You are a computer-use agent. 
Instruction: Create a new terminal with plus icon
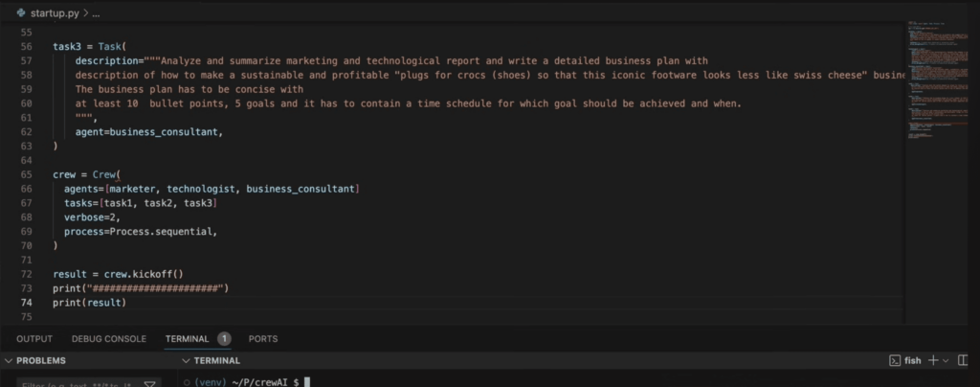pos(933,360)
